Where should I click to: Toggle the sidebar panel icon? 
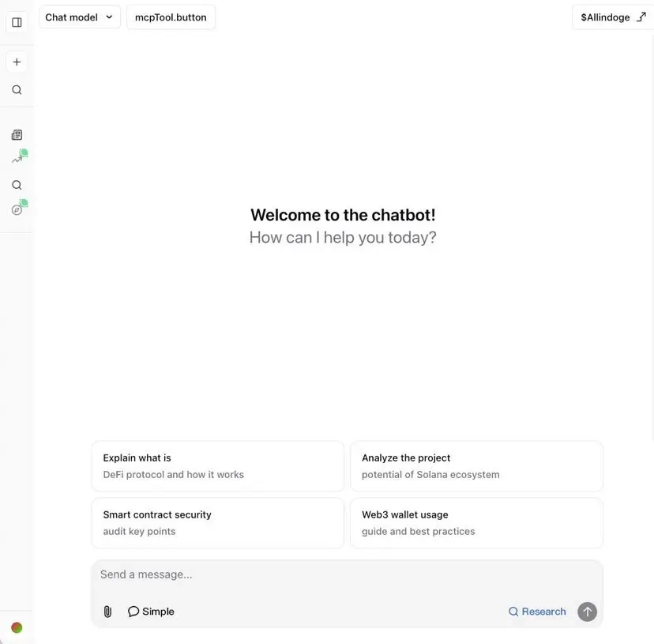tap(17, 22)
